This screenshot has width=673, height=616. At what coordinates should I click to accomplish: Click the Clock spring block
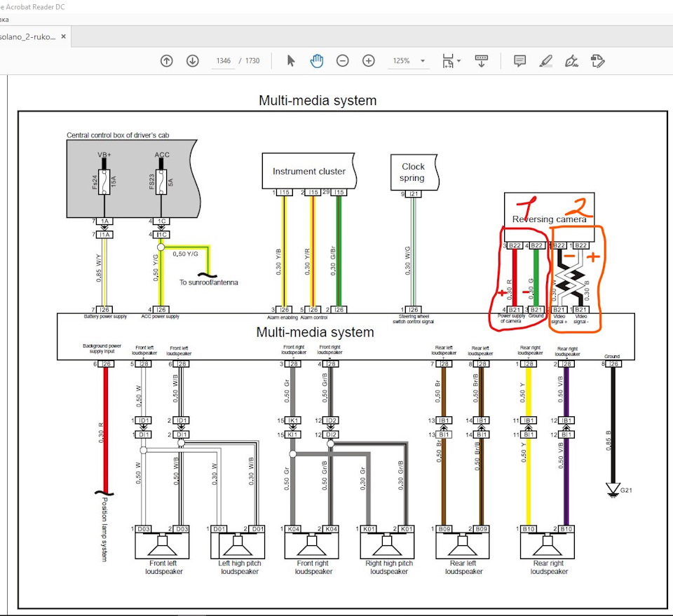click(x=414, y=172)
